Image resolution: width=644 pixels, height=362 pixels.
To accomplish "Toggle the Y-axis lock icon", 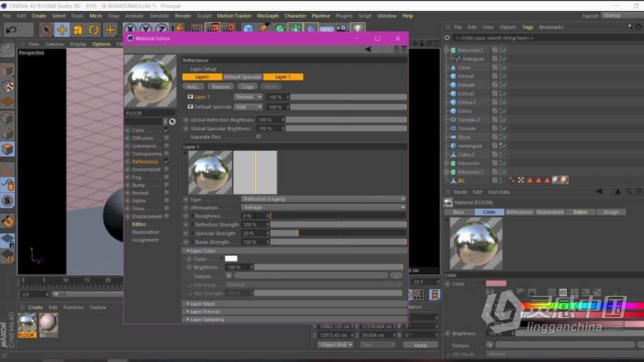I will coord(145,29).
